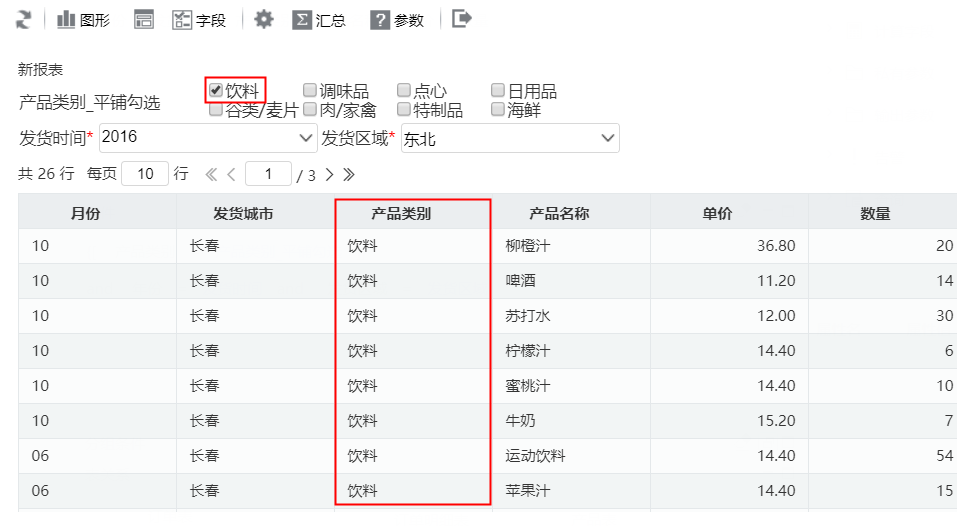
Task: Check the 点心 checkbox
Action: pyautogui.click(x=403, y=90)
